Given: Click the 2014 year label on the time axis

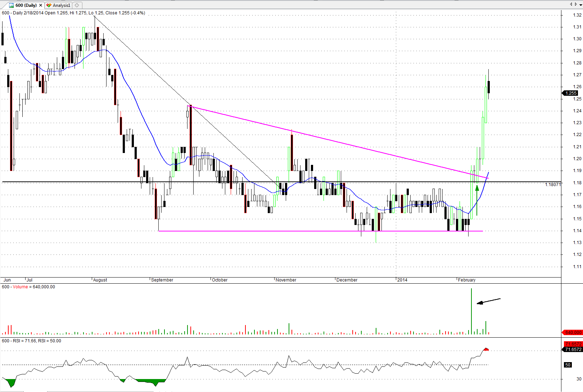Looking at the screenshot, I should coord(402,280).
